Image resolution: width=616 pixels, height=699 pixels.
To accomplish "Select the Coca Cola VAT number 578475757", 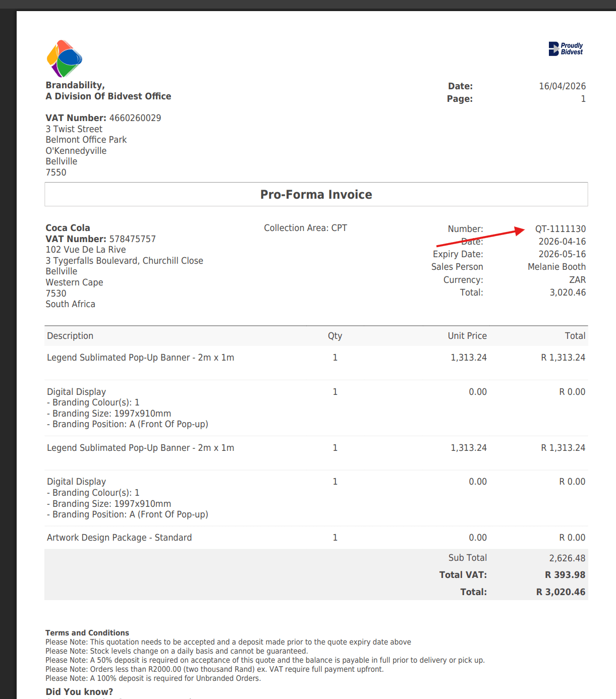I will [133, 239].
